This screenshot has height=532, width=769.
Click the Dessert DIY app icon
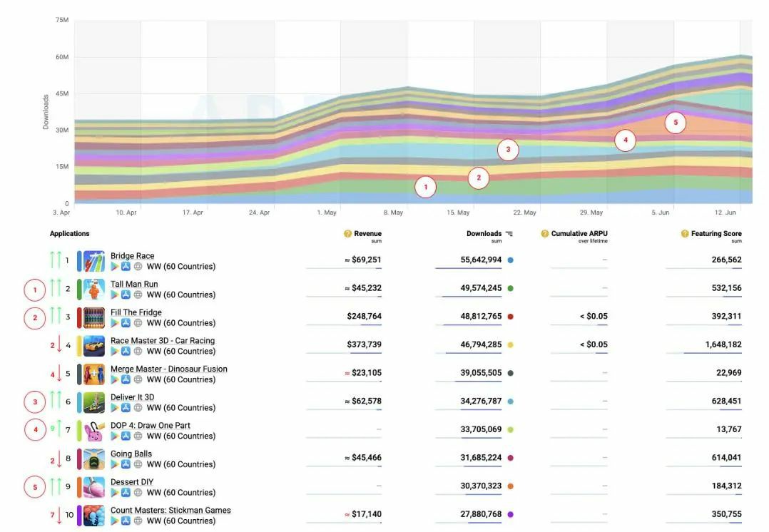click(x=93, y=487)
